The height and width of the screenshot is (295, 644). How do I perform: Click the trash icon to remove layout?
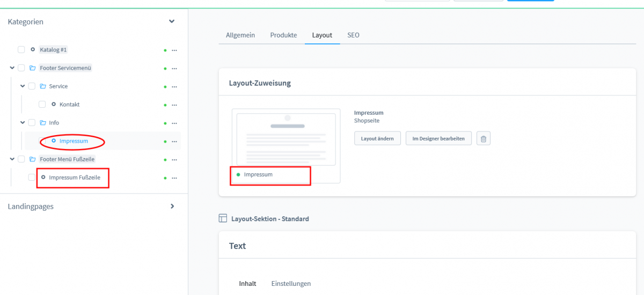point(483,139)
